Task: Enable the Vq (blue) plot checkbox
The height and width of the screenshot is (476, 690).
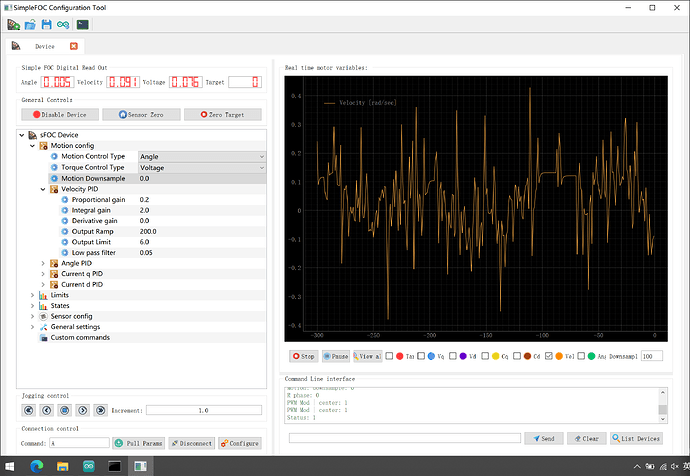Action: [x=421, y=356]
